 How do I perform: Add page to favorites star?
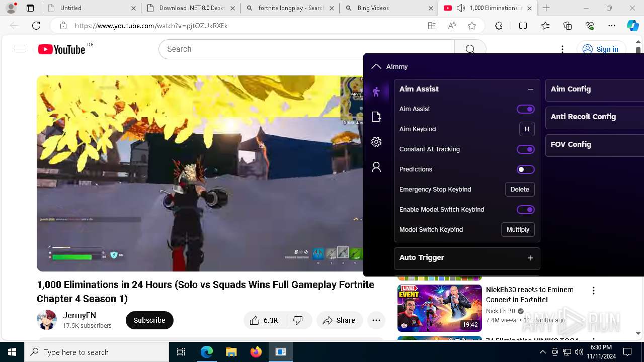pyautogui.click(x=472, y=26)
